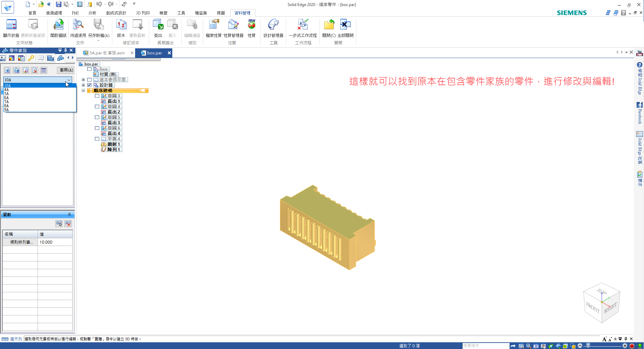Open the YouTube sidebar icon
644x349 pixels.
click(640, 53)
